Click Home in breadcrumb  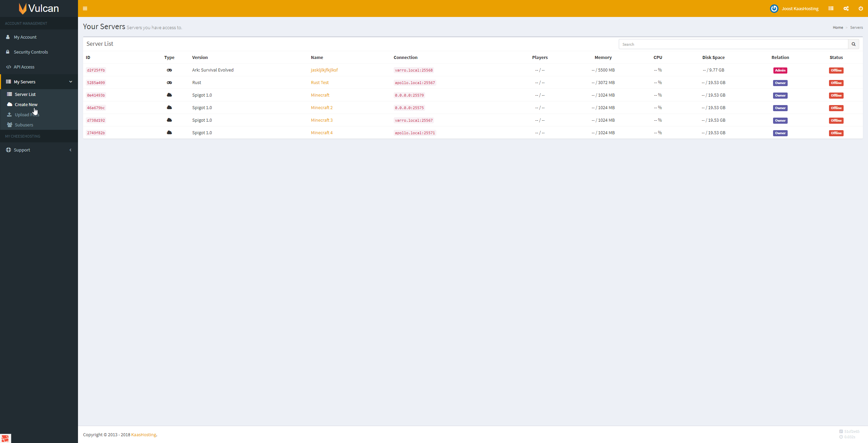837,27
